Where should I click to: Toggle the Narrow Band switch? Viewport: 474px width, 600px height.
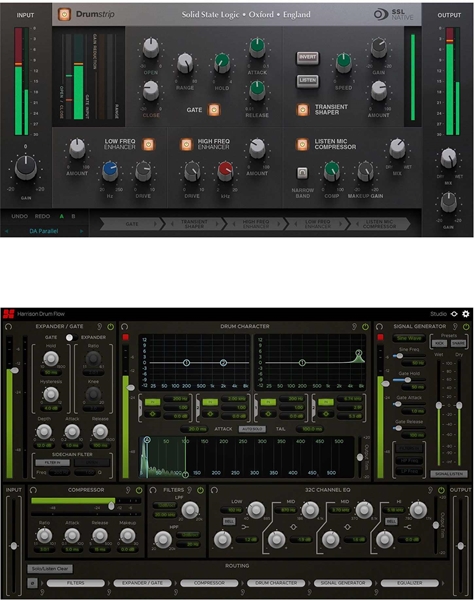click(x=302, y=173)
